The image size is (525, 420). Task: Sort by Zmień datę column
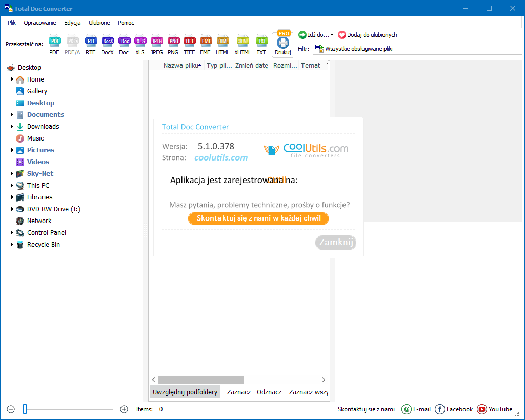(x=252, y=65)
